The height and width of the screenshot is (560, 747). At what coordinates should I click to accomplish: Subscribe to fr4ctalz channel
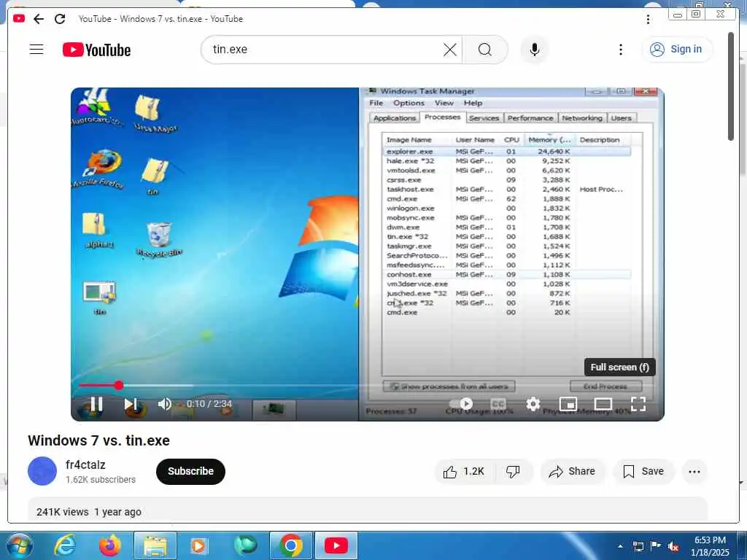(190, 472)
